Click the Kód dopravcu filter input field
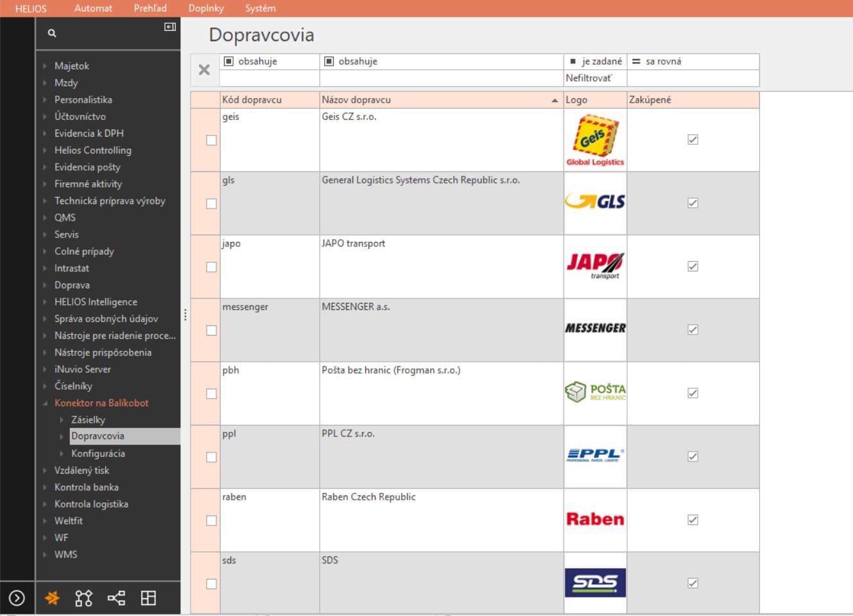The width and height of the screenshot is (853, 616). [270, 78]
